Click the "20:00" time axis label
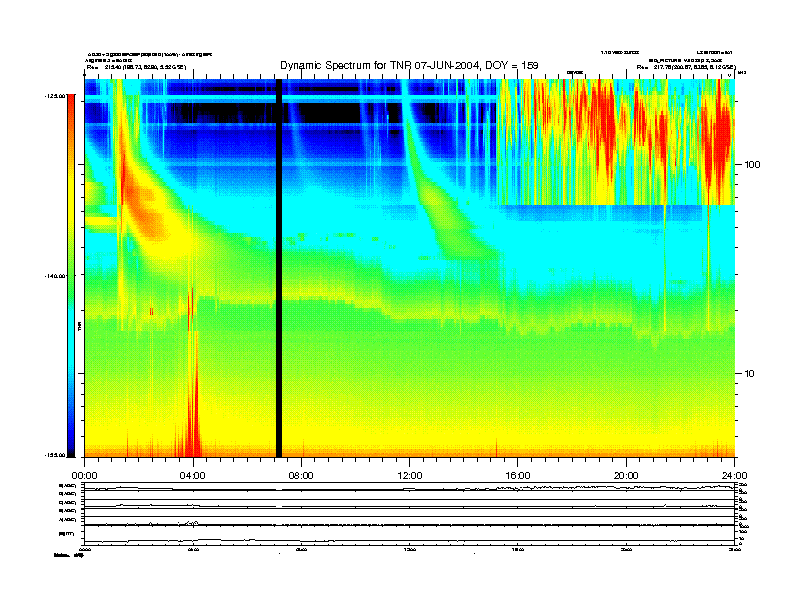Screen dimensions: 792x612 tap(626, 476)
